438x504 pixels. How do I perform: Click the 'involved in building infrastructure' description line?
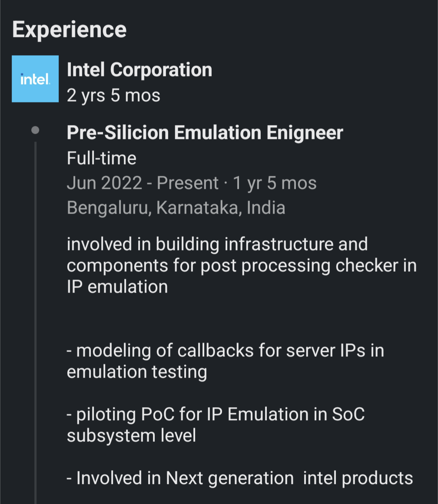(x=217, y=244)
